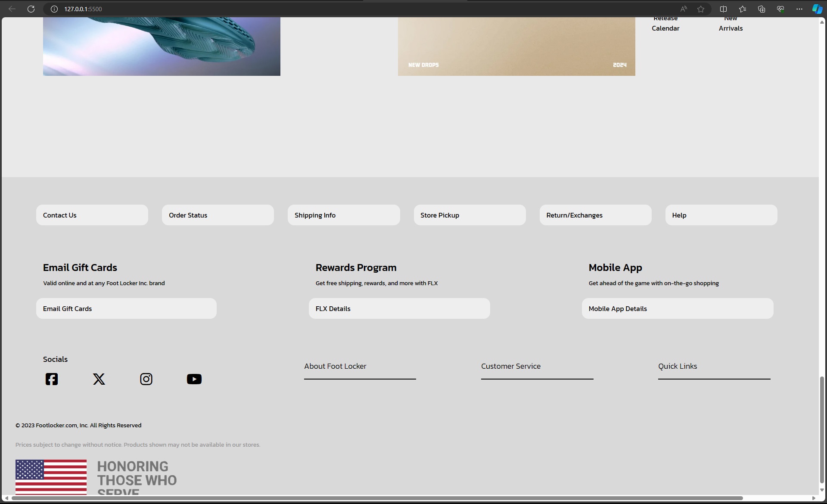Expand the About Foot Locker section
The image size is (827, 504).
coord(360,367)
